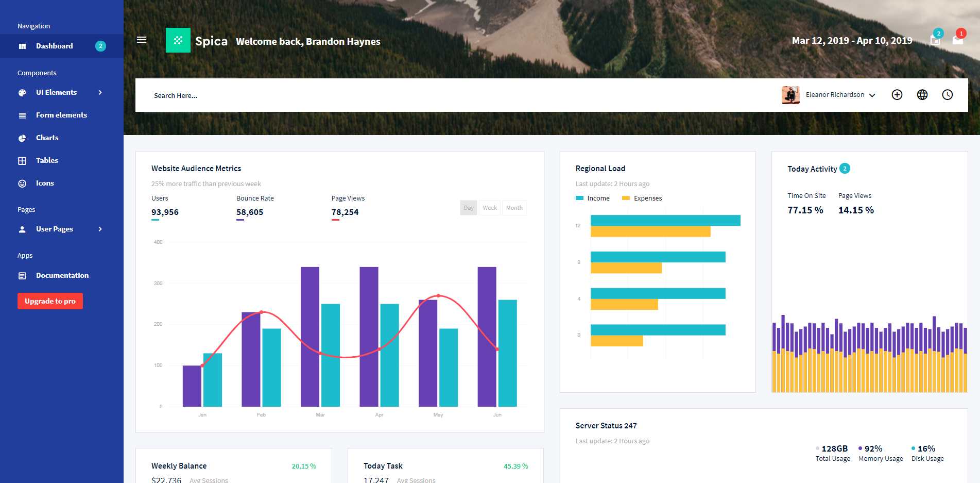Toggle the Expenses legend series
Image resolution: width=980 pixels, height=483 pixels.
[642, 198]
